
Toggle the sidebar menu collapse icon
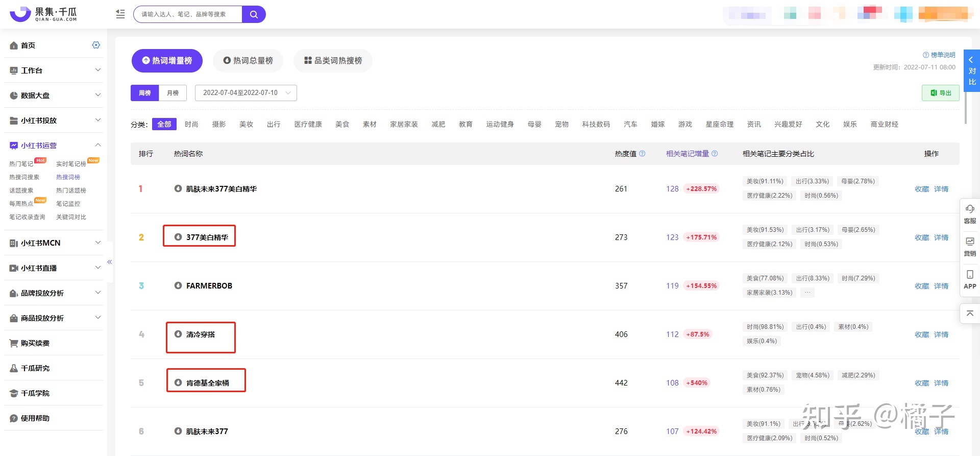(x=120, y=14)
